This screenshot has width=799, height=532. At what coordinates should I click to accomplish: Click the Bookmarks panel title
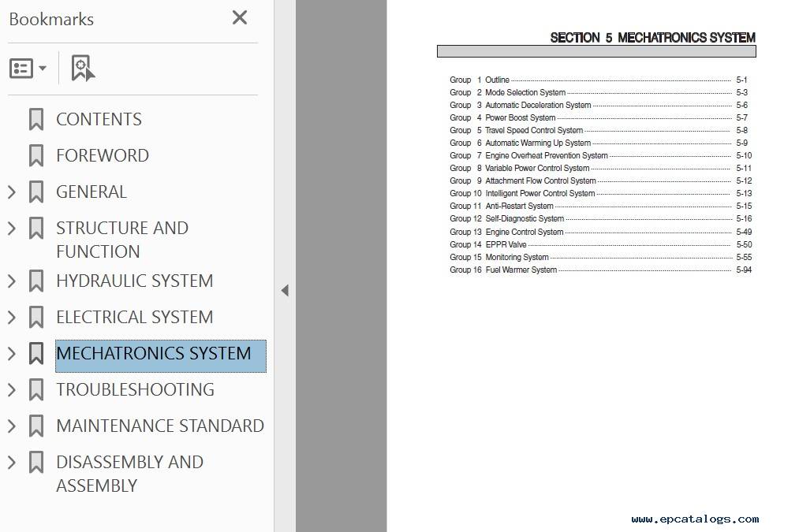(x=51, y=20)
